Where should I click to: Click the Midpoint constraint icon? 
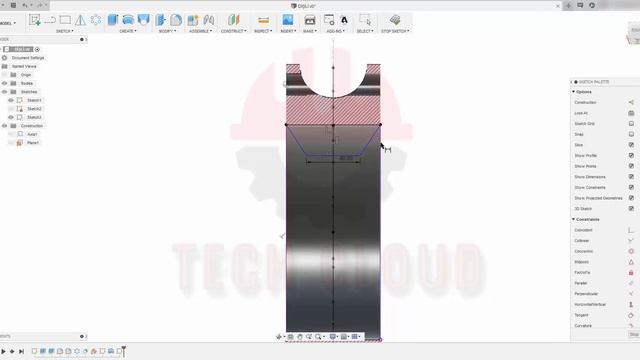[x=631, y=262]
